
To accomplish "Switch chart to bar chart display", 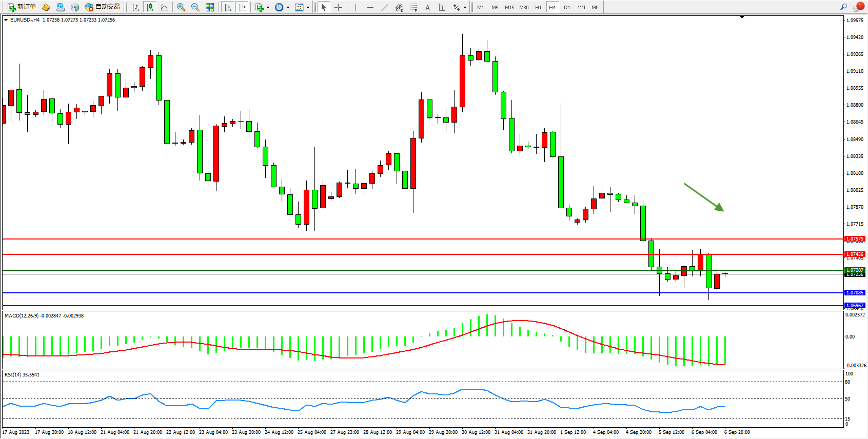I will point(135,7).
